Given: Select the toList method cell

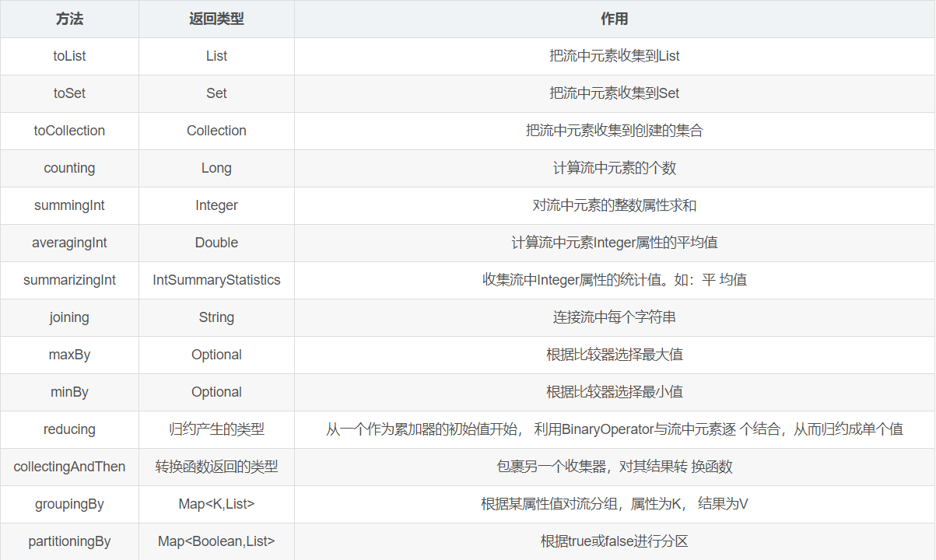Looking at the screenshot, I should tap(69, 56).
